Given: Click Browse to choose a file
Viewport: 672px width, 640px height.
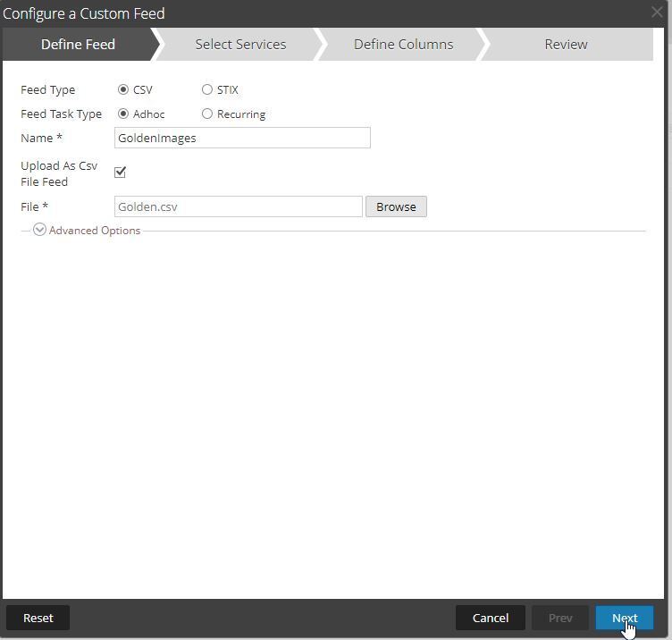Looking at the screenshot, I should click(x=396, y=207).
